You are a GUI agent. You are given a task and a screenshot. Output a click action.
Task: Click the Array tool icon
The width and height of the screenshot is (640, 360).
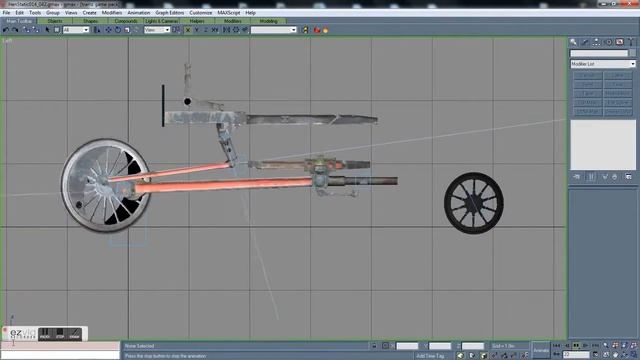[236, 30]
